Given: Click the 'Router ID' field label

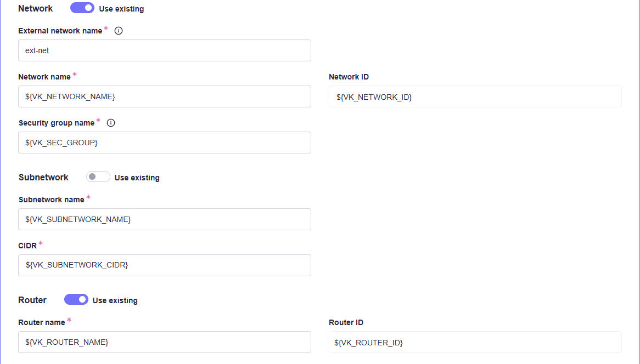Looking at the screenshot, I should pos(346,322).
